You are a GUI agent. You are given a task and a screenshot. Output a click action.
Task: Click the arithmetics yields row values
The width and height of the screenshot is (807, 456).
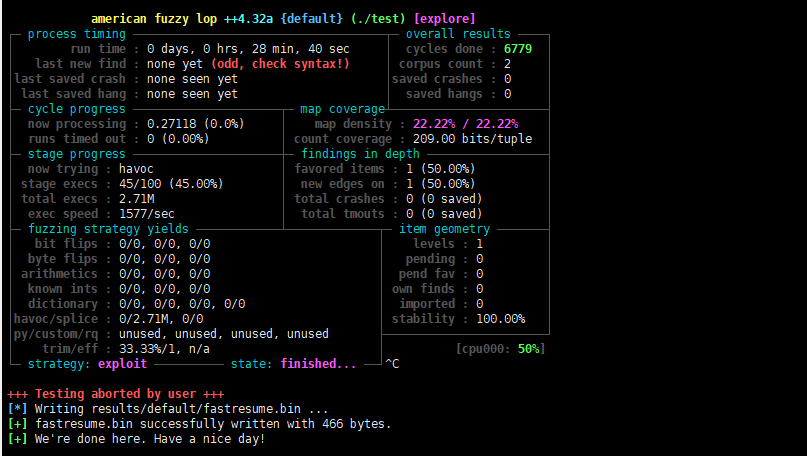[x=165, y=274]
